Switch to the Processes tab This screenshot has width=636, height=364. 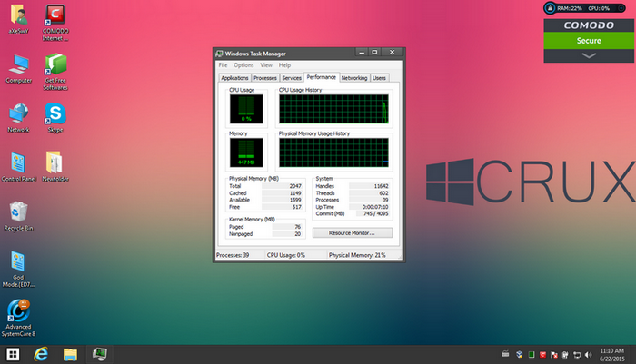tap(265, 78)
